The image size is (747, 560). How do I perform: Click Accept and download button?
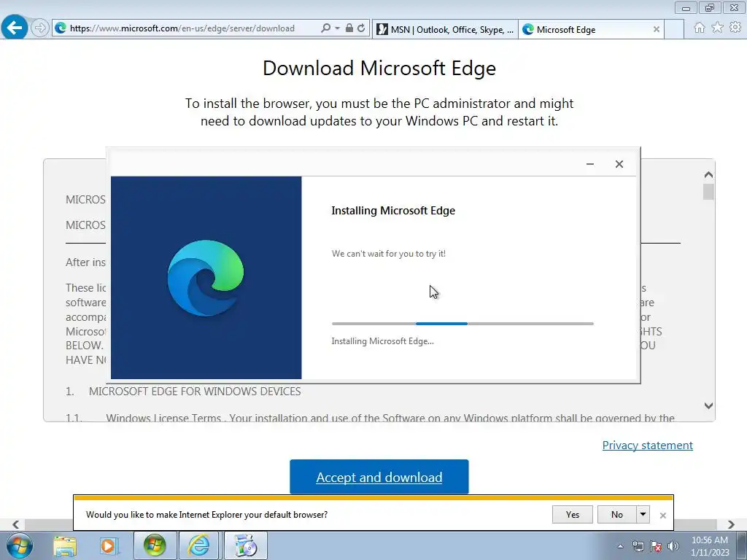pos(379,477)
